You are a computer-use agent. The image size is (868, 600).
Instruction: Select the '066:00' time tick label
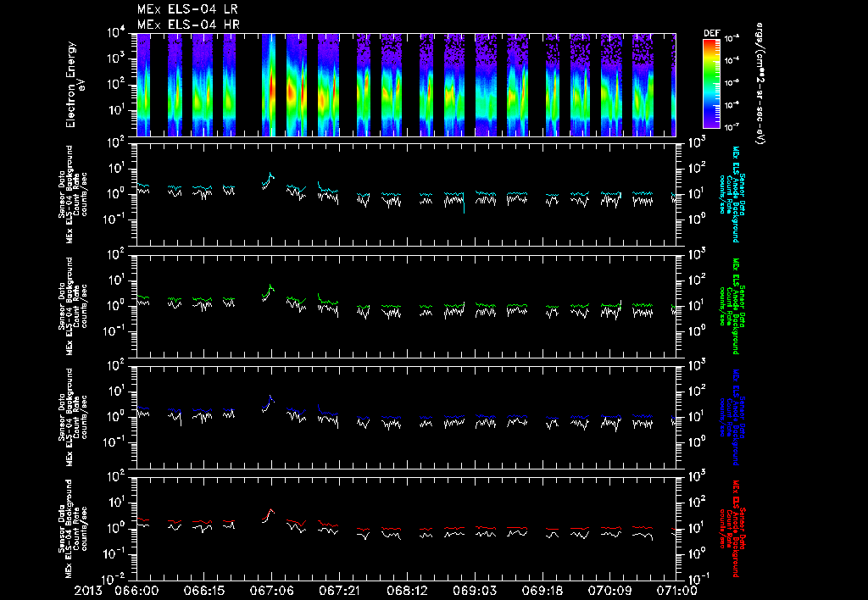click(136, 592)
